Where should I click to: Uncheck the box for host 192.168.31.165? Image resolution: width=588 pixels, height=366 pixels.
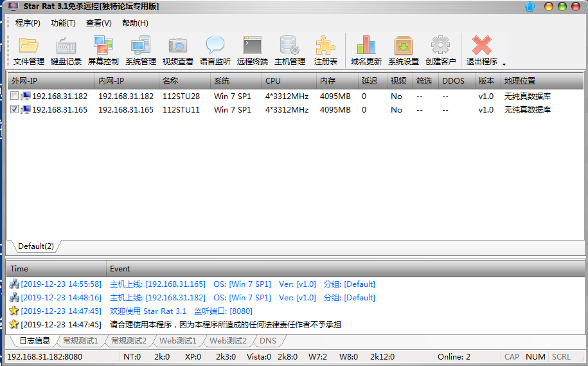(x=14, y=109)
